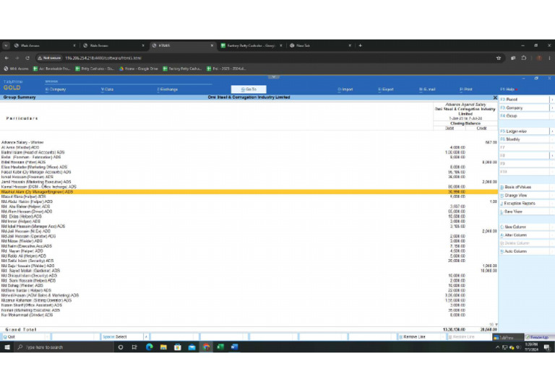Click the C: New Column option

point(525,227)
